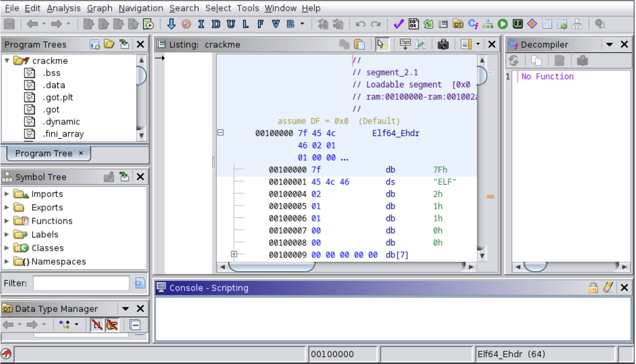Toggle the console scroll lock
This screenshot has height=364, width=636.
pos(593,287)
